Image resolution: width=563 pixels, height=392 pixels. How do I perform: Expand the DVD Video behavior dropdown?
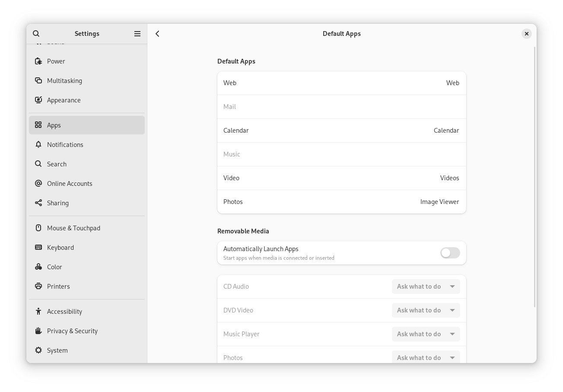(426, 310)
